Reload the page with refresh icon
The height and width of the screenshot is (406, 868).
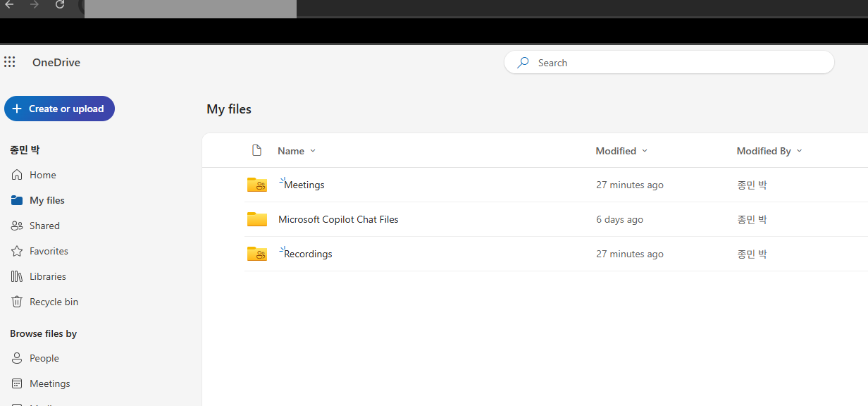click(60, 5)
